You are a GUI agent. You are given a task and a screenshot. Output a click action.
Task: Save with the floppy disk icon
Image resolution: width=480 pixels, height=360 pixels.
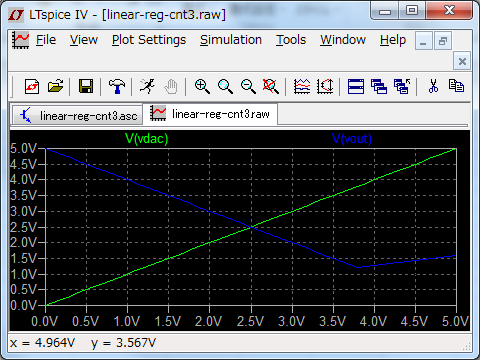(x=86, y=86)
